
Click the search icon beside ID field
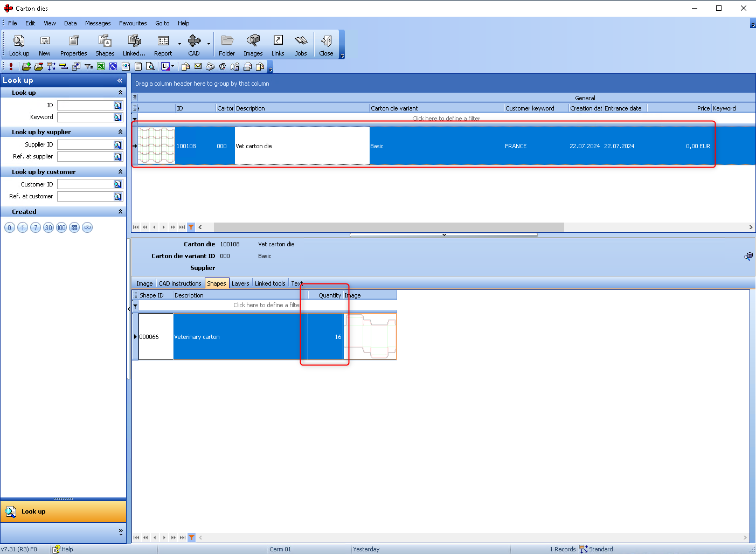(x=118, y=105)
